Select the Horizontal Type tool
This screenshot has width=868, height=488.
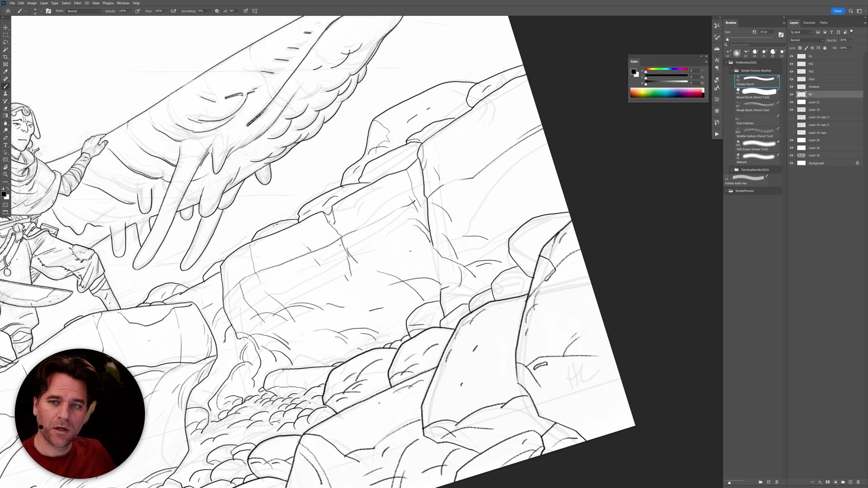[5, 145]
